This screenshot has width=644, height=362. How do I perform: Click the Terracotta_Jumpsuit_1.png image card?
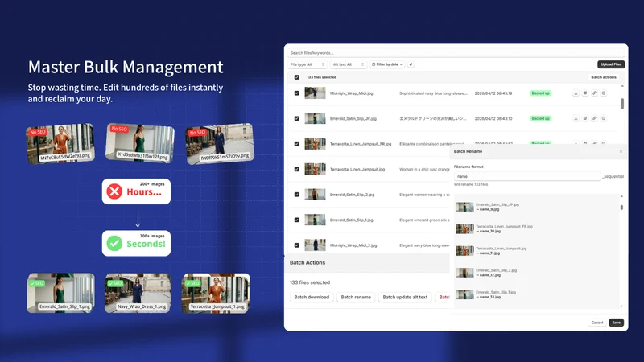216,293
